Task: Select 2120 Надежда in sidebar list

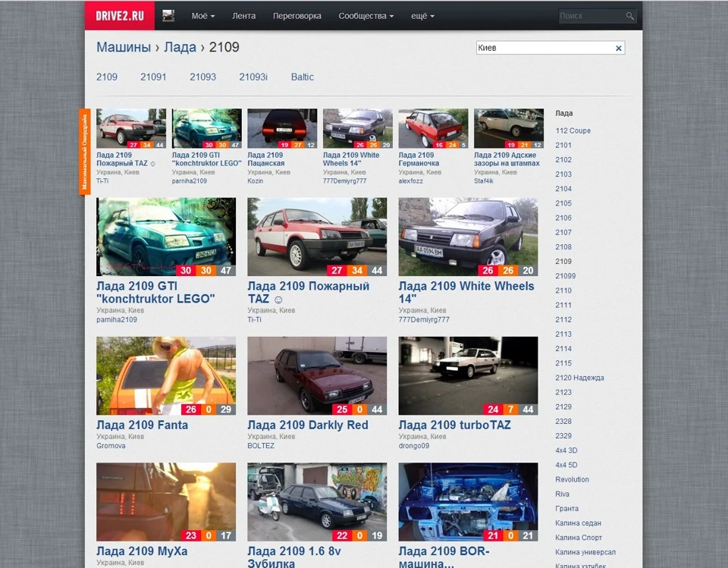Action: (579, 378)
